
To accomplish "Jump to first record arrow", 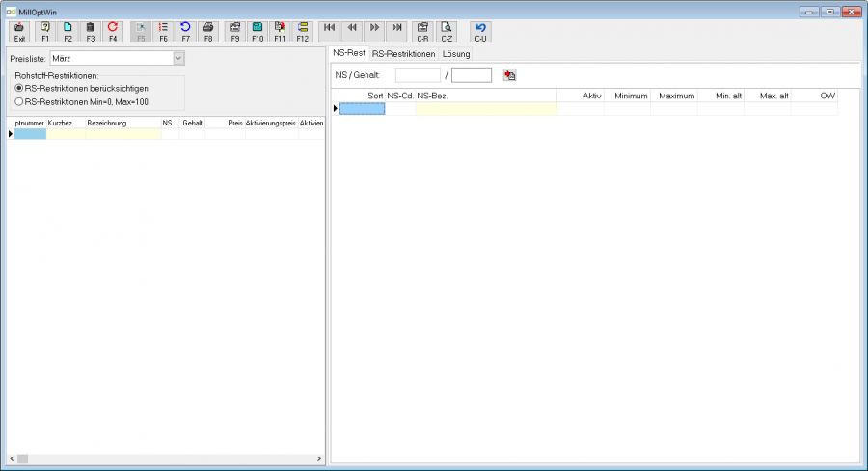I will point(330,32).
